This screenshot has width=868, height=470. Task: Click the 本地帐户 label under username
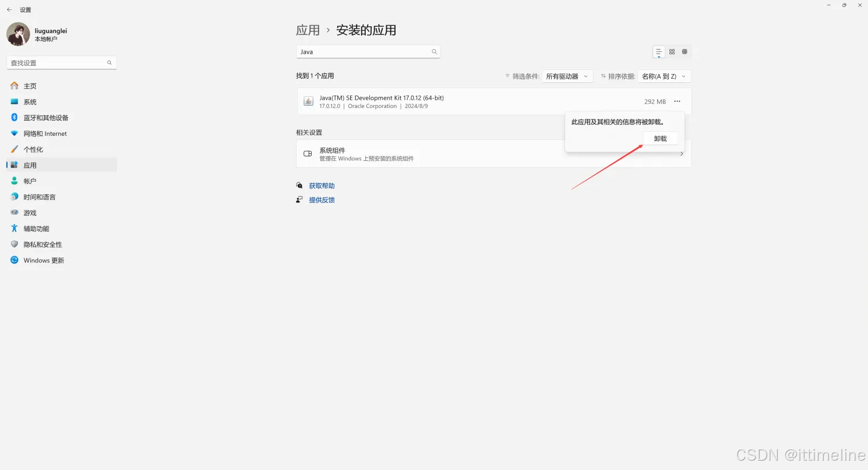click(x=46, y=39)
